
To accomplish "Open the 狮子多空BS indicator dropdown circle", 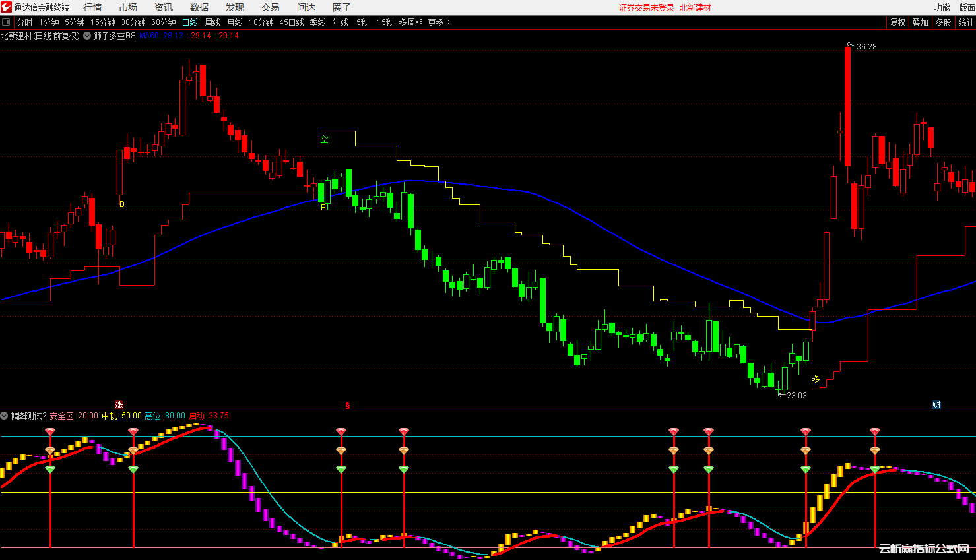I will click(x=87, y=36).
